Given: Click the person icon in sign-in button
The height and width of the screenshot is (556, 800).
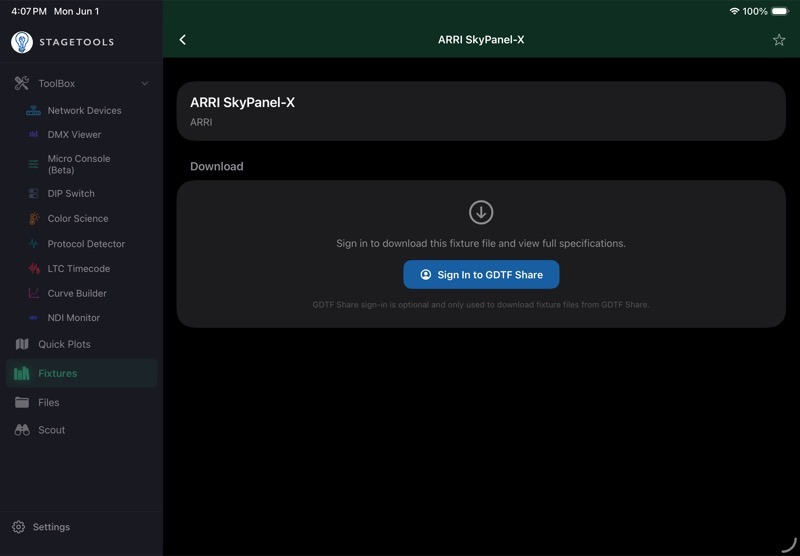Looking at the screenshot, I should (x=426, y=274).
